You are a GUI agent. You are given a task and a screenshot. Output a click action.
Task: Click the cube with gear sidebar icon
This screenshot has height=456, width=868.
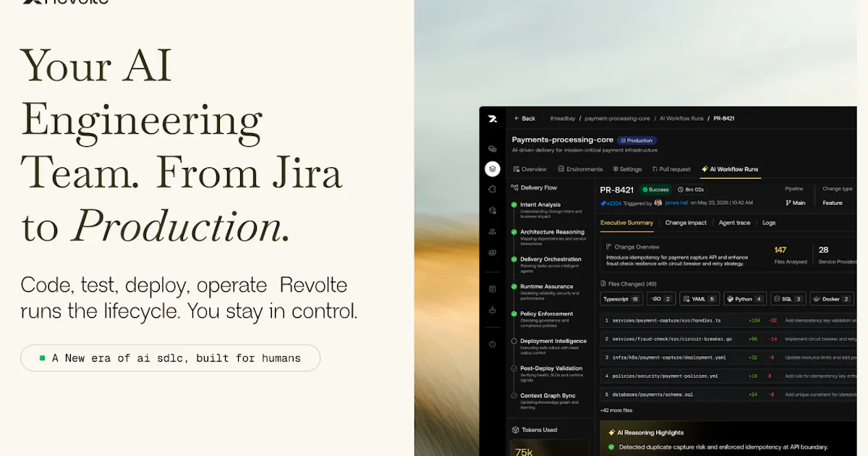pyautogui.click(x=493, y=211)
